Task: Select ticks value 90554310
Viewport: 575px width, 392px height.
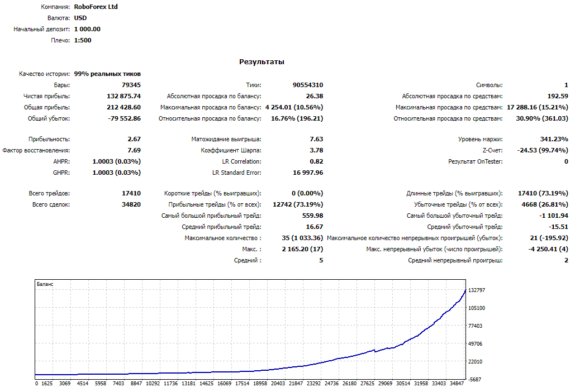Action: [308, 85]
